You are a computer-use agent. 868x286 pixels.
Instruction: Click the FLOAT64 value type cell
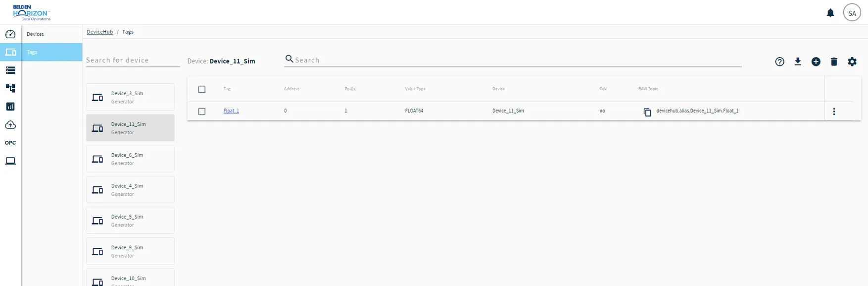pos(414,111)
